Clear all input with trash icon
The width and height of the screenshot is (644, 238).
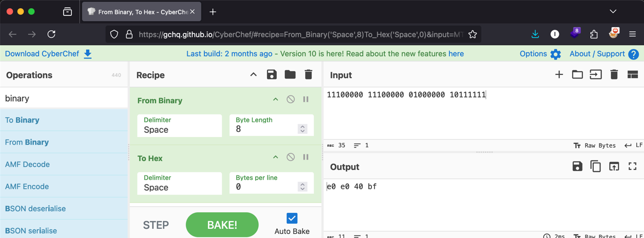coord(614,75)
